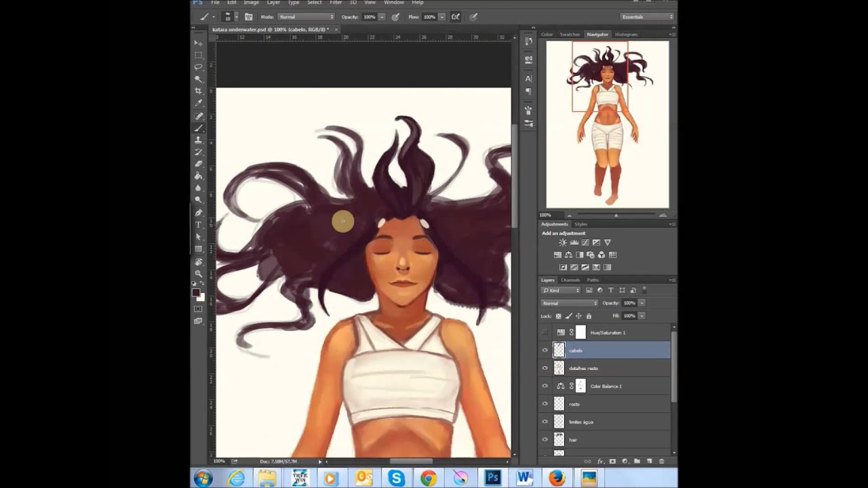Viewport: 868px width, 488px height.
Task: Select the Blur tool
Action: point(199,188)
